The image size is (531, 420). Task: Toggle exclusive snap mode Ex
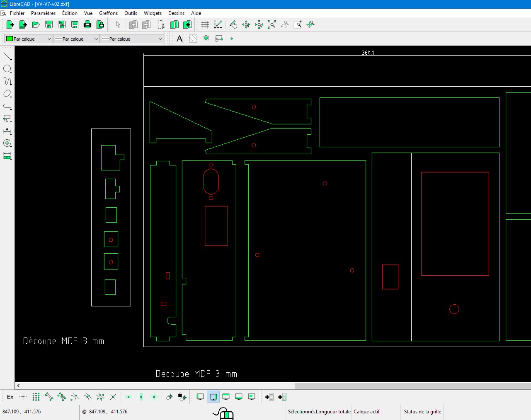10,397
